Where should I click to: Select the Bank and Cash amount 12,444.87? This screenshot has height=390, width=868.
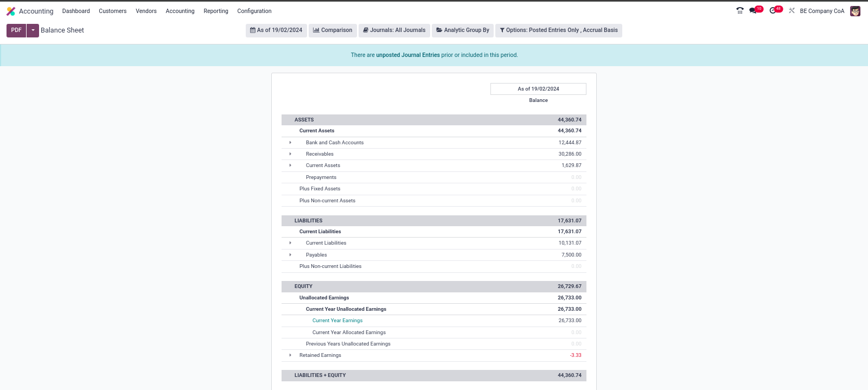[x=570, y=143]
